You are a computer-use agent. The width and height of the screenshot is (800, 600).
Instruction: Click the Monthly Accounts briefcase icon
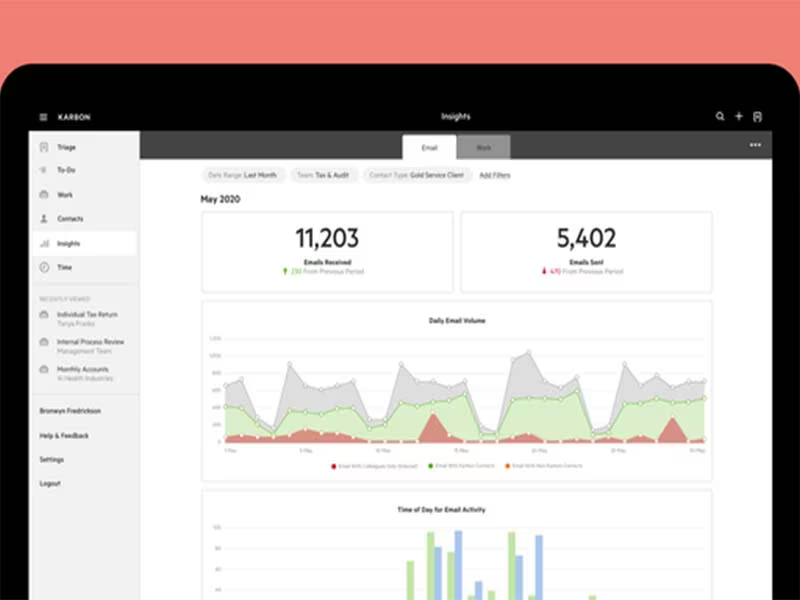(x=44, y=369)
